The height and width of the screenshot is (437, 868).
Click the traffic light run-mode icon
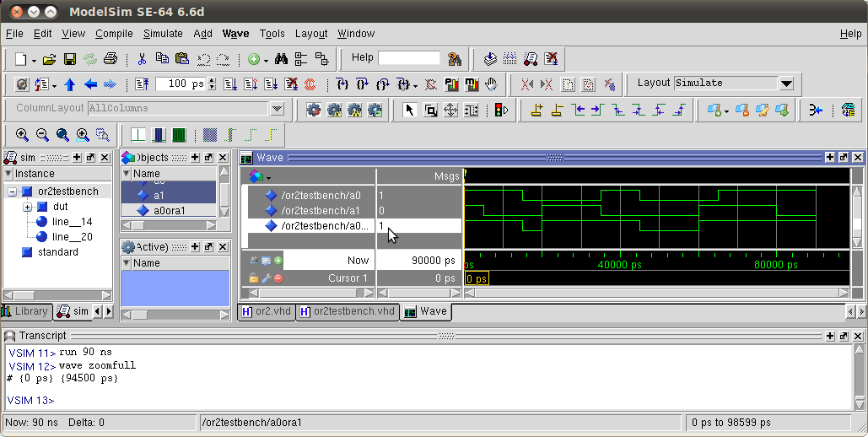[x=501, y=110]
